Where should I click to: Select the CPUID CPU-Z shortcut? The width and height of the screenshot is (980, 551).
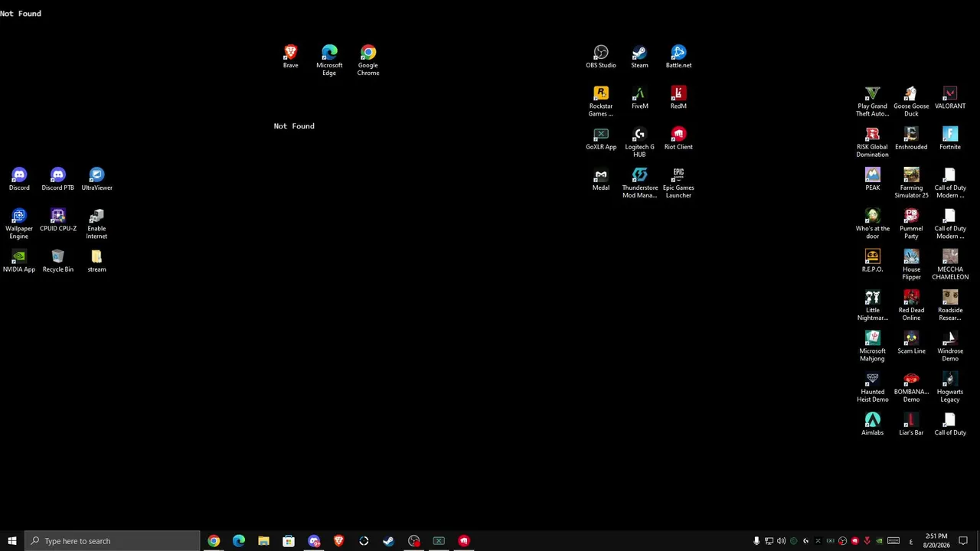tap(58, 220)
